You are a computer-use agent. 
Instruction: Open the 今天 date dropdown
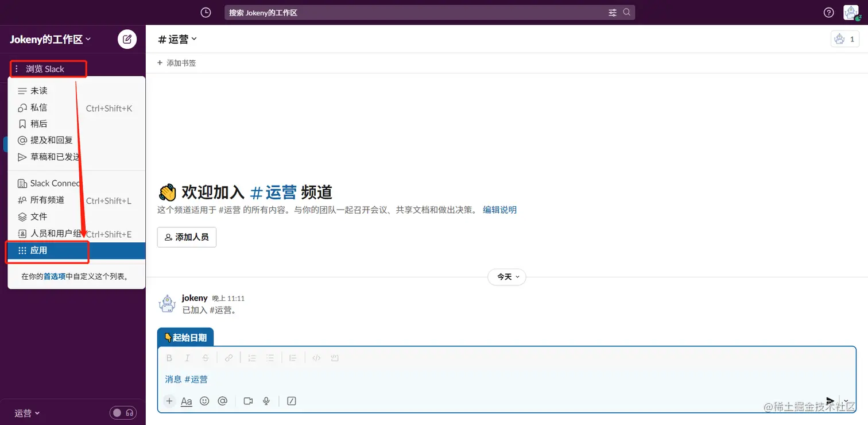(507, 277)
